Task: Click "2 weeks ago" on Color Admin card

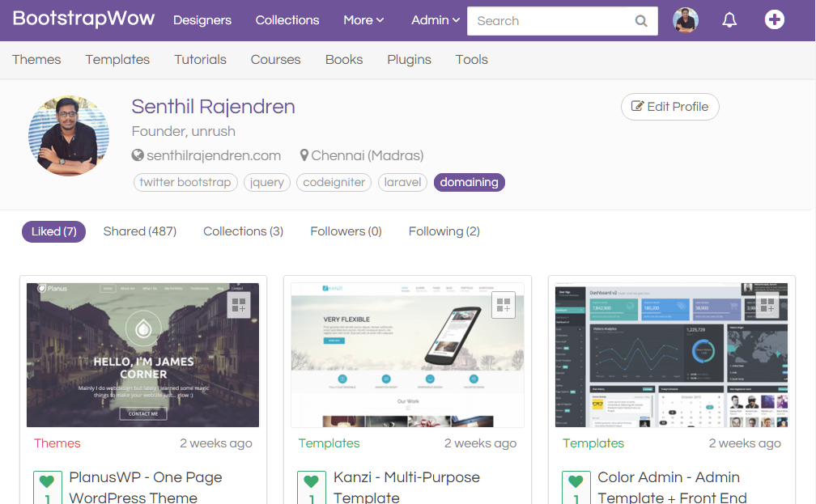Action: [745, 443]
